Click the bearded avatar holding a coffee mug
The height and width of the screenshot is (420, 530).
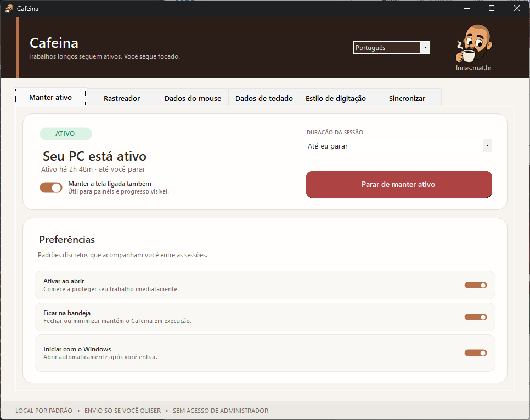point(474,43)
